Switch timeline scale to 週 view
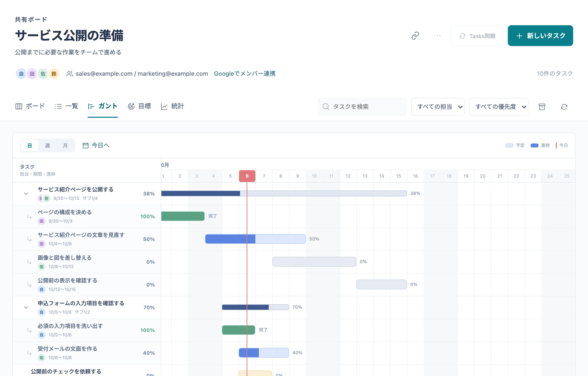The width and height of the screenshot is (588, 376). click(x=48, y=145)
